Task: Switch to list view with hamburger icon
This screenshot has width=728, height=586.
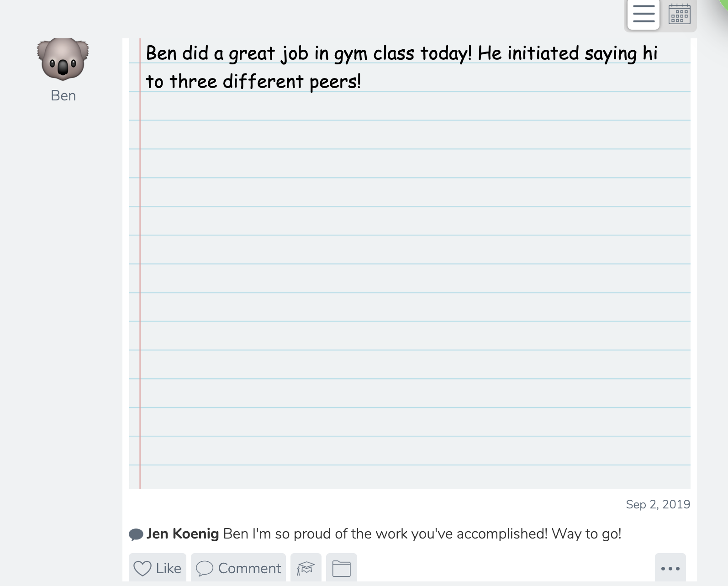Action: (x=643, y=14)
